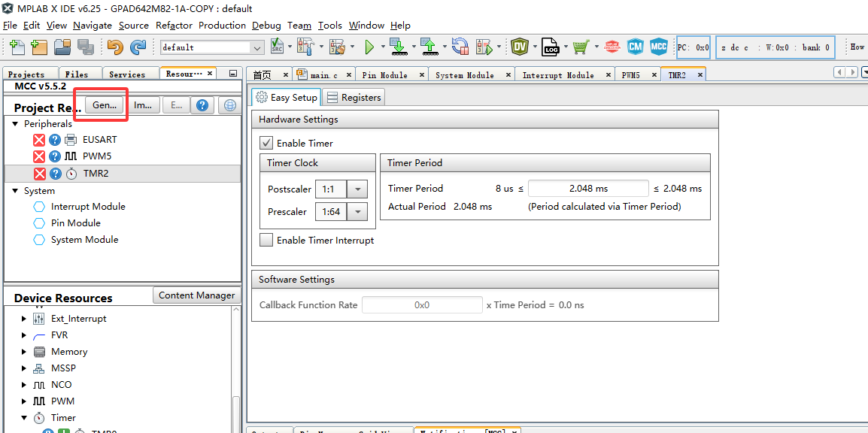Open help for EUSART peripheral

click(55, 140)
